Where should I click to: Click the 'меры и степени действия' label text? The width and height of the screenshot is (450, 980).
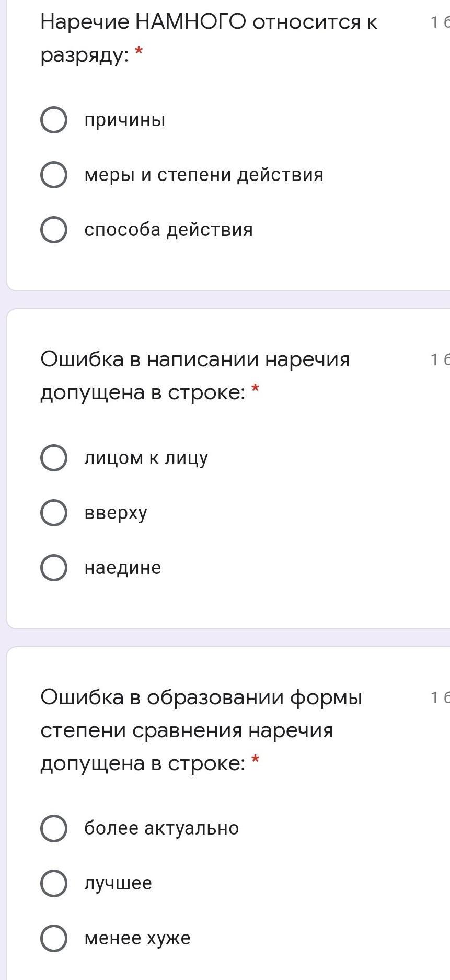(204, 175)
